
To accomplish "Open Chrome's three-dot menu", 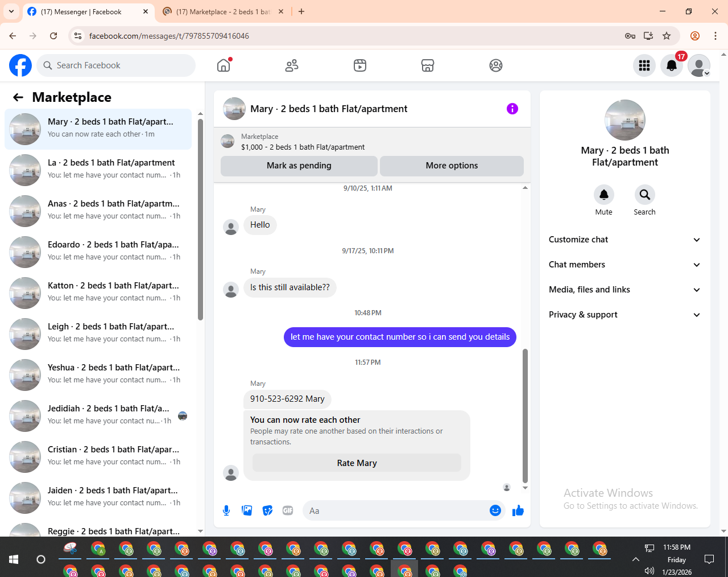I will pos(715,36).
